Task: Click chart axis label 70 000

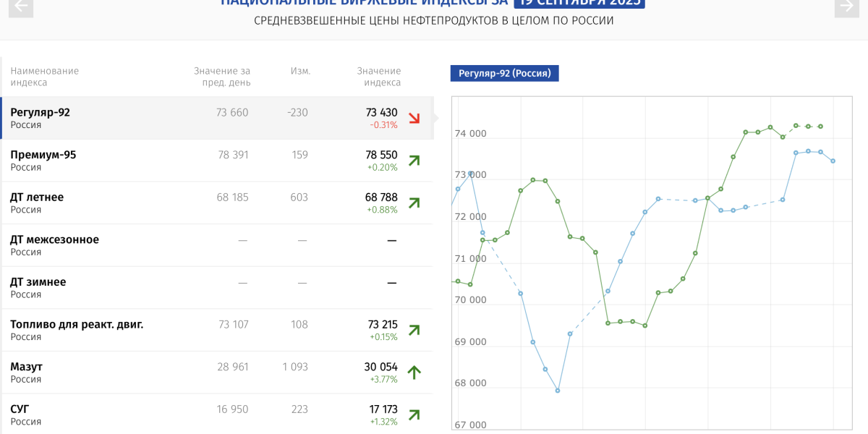Action: pos(470,300)
